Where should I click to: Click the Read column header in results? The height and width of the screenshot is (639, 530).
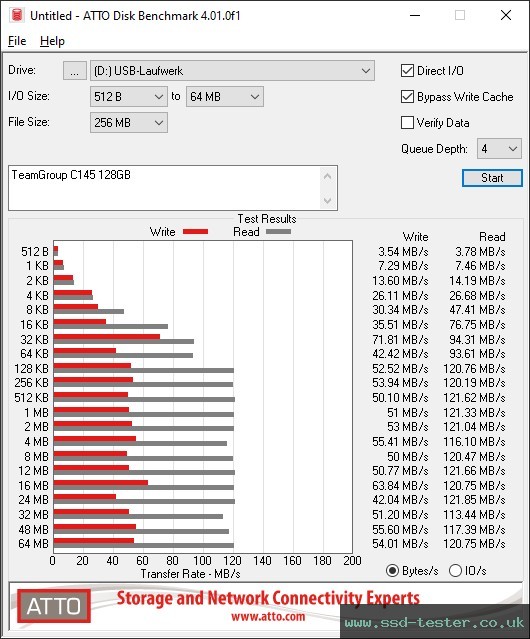coord(492,237)
